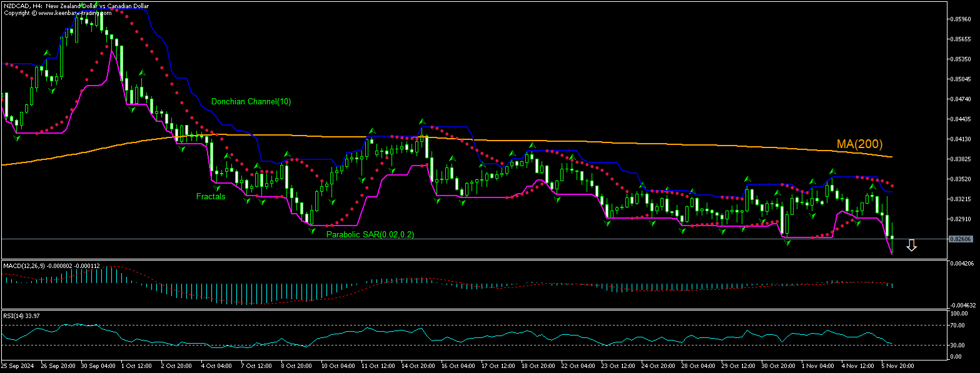
Task: Select the dashed 70.00 level in the RSI panel
Action: point(438,326)
